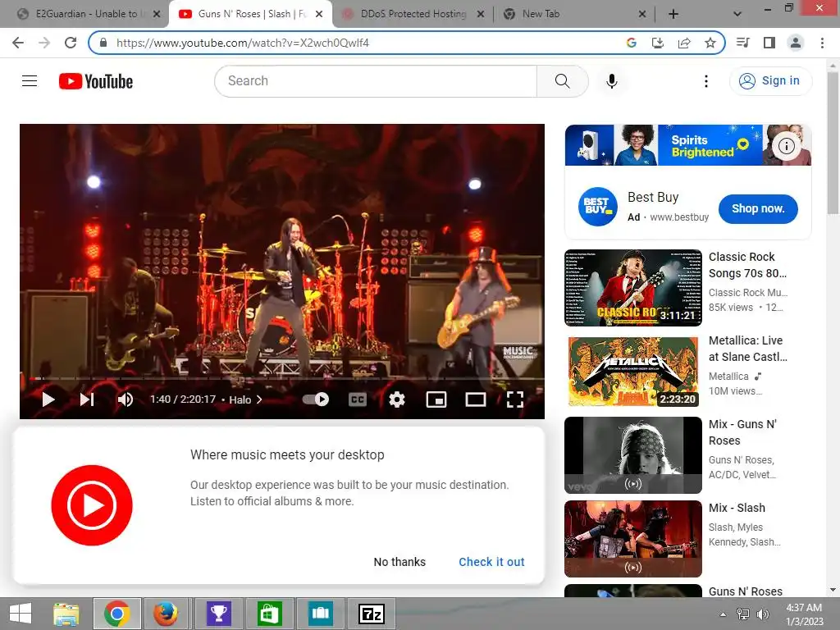This screenshot has height=630, width=840.
Task: Focus the YouTube search box
Action: point(376,81)
